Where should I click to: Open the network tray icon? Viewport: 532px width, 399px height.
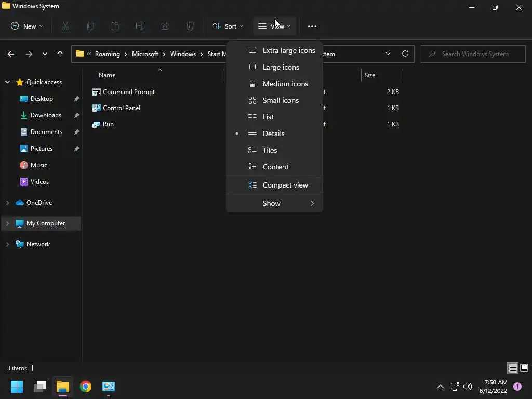click(455, 387)
